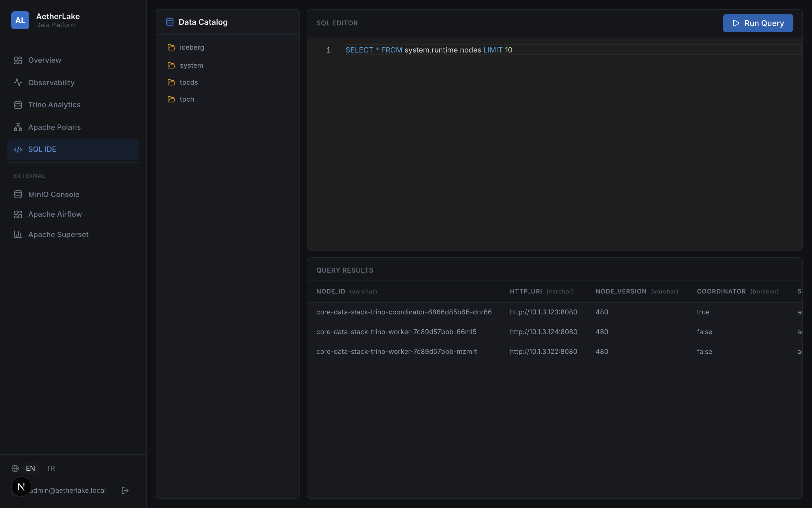Expand the tpch catalog
812x508 pixels.
(228, 99)
